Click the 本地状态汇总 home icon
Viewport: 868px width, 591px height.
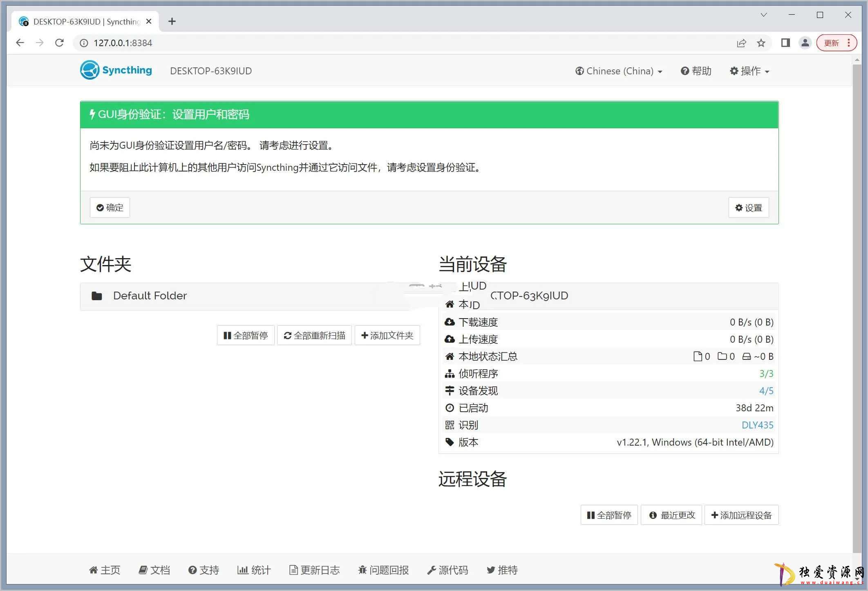(x=450, y=357)
